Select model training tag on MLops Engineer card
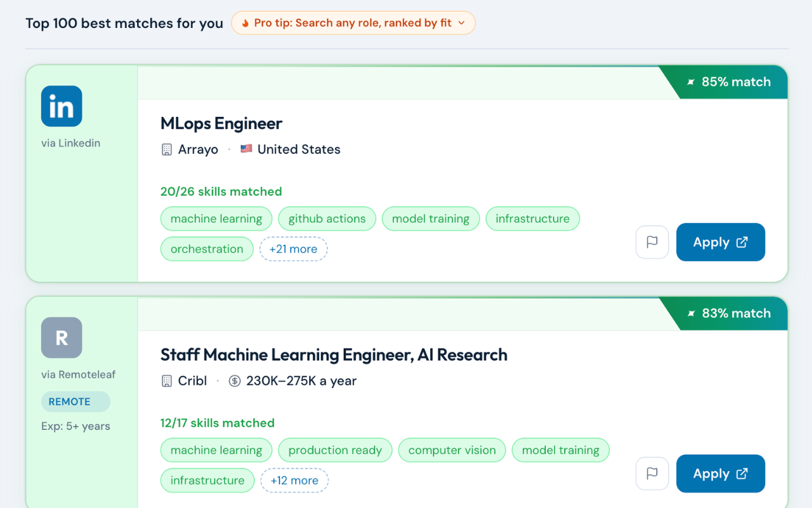812x508 pixels. pos(431,218)
